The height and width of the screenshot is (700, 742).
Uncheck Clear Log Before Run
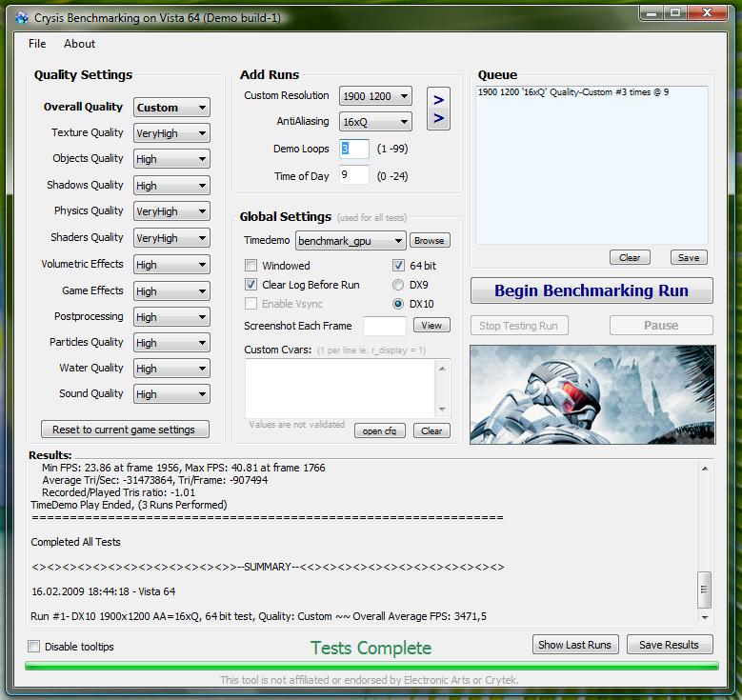(251, 285)
